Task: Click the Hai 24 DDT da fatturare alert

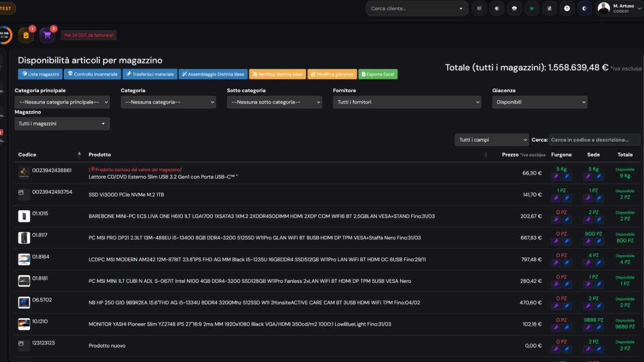Action: click(89, 35)
